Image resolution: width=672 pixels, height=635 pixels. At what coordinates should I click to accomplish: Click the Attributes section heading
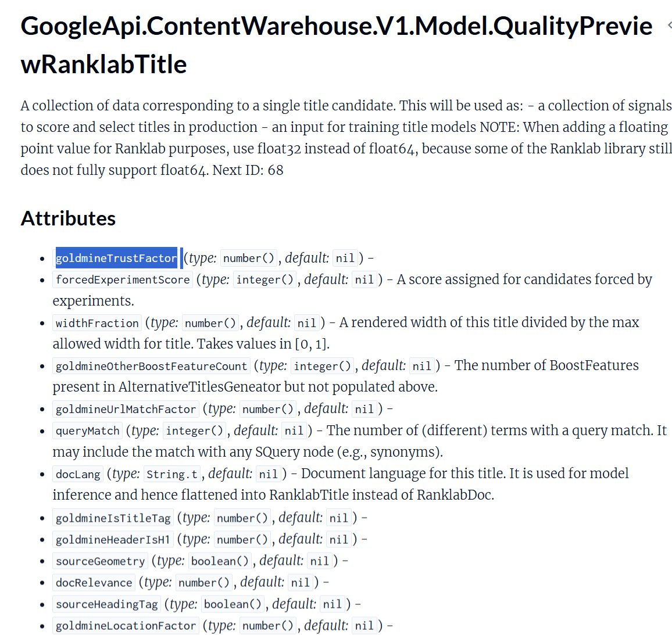[x=68, y=218]
